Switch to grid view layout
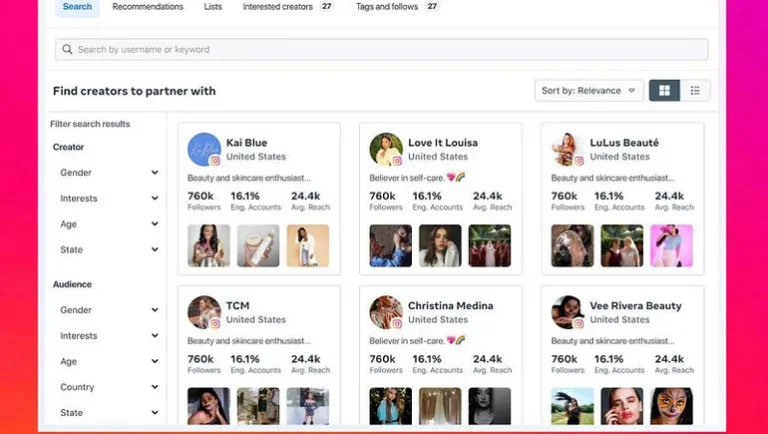 664,91
